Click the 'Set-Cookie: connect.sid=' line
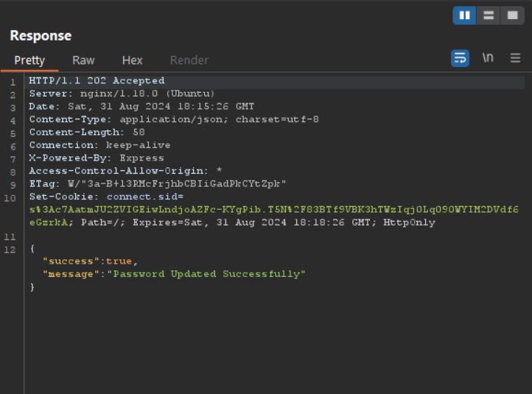 [106, 197]
